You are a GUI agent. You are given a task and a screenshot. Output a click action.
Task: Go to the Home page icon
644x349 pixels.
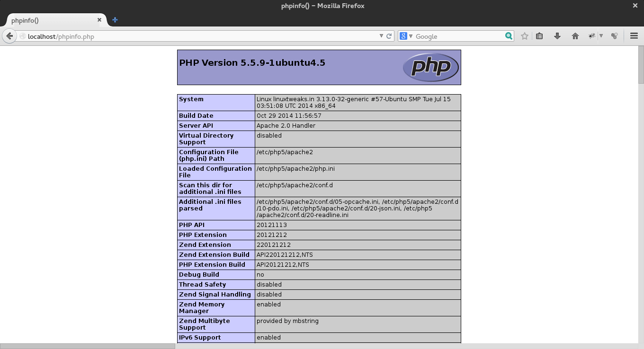click(x=575, y=36)
